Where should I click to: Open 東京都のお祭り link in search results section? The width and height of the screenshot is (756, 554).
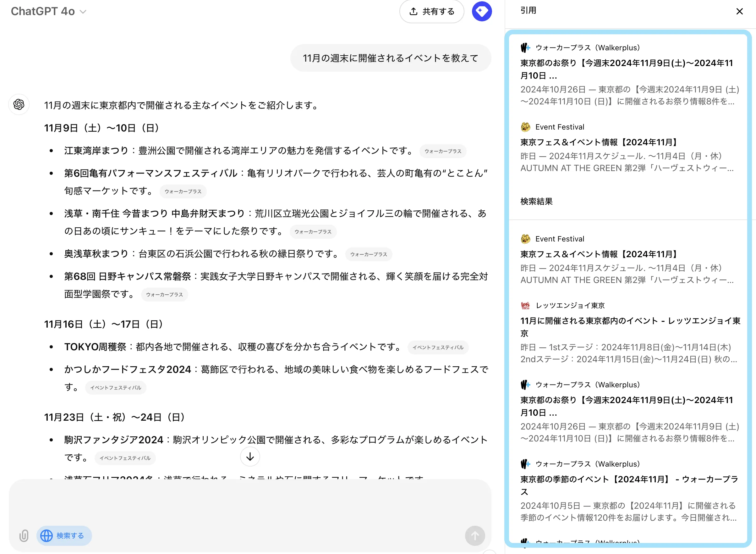[627, 406]
